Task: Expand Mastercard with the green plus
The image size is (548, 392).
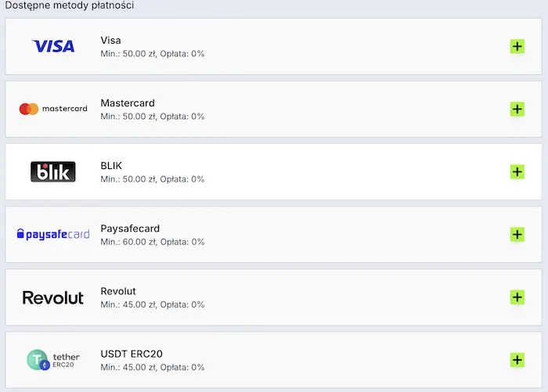Action: pyautogui.click(x=517, y=109)
